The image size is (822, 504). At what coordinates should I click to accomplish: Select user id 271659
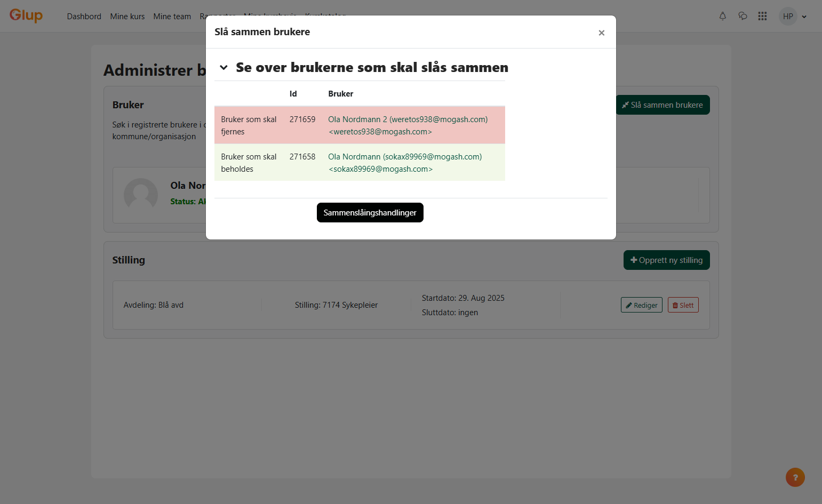coord(302,119)
